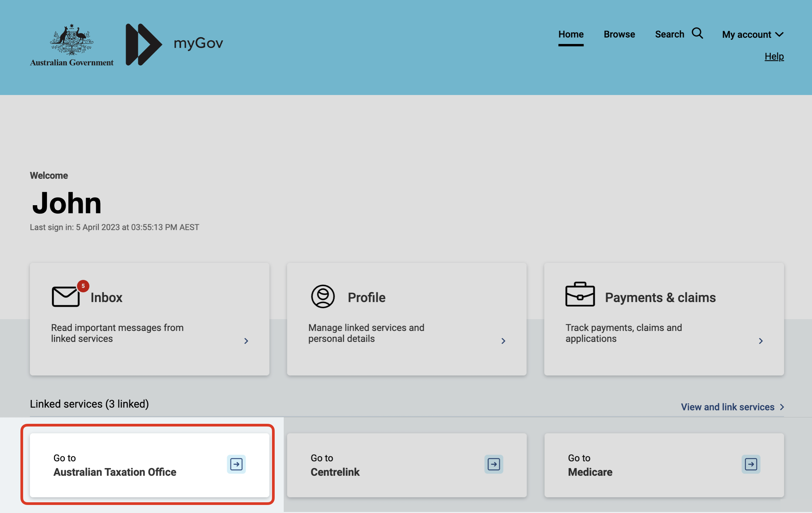Click the myGov arrow logo

coord(144,44)
